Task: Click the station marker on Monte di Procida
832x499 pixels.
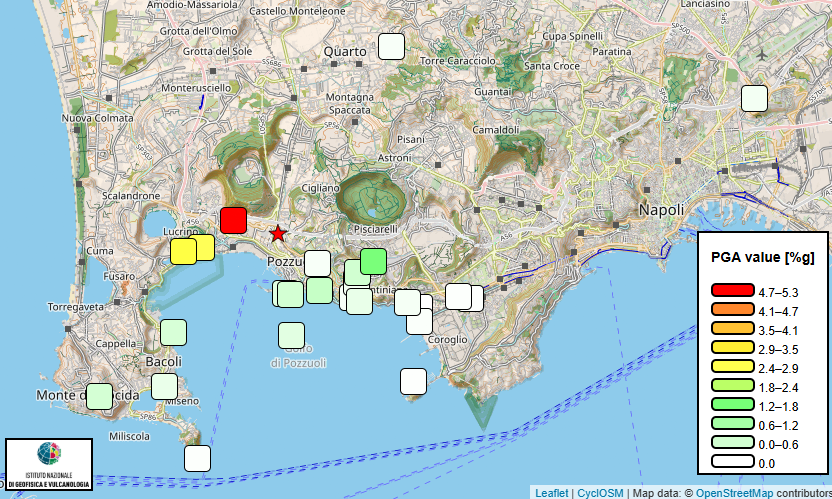Action: point(99,396)
